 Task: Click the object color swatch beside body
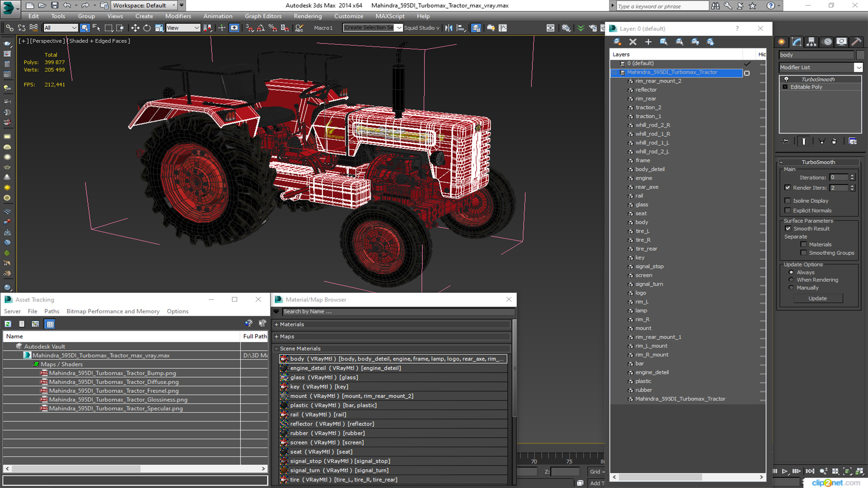click(x=860, y=55)
